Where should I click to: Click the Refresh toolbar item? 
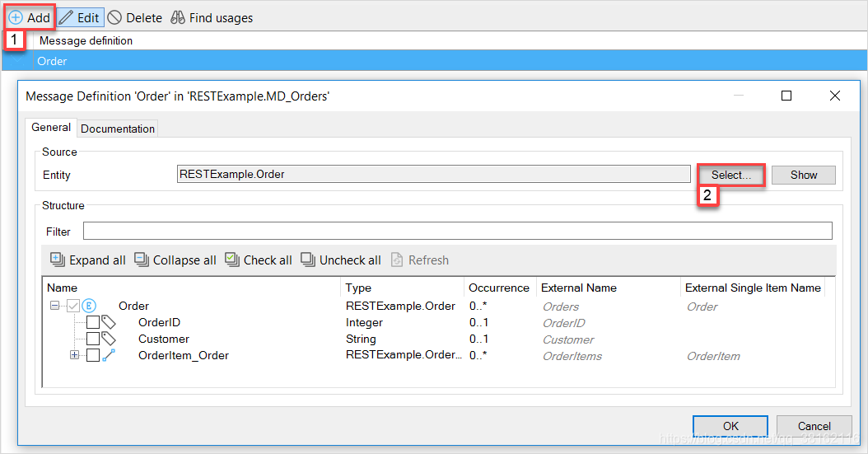pos(420,260)
